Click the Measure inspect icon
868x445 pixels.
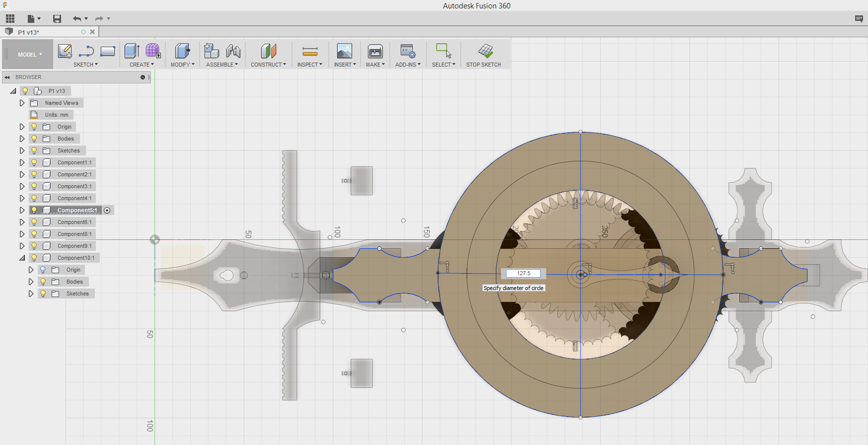pos(310,51)
